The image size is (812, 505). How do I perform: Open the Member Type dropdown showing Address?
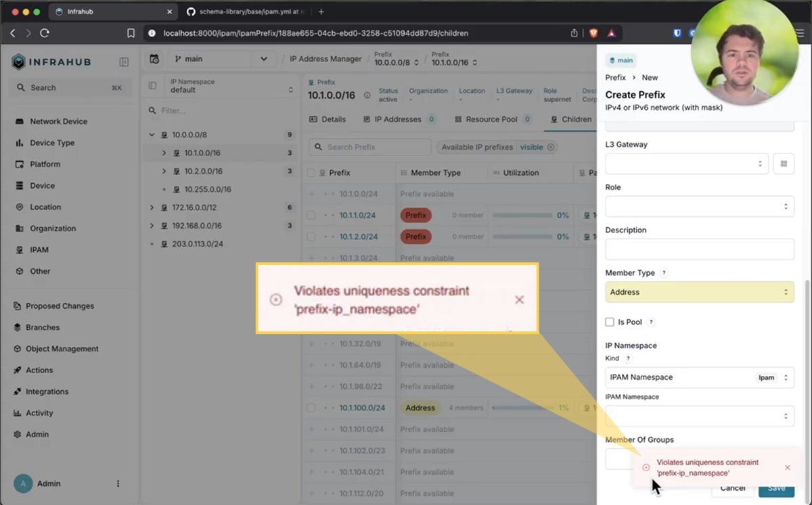(700, 292)
